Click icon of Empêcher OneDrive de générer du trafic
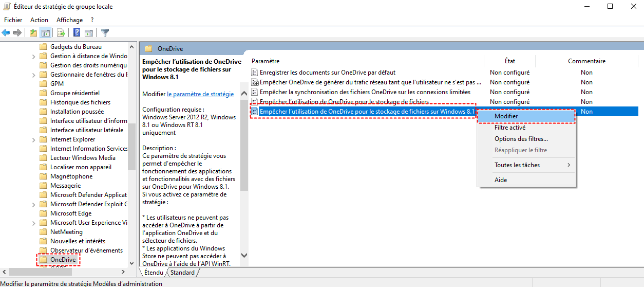The image size is (644, 287). [x=254, y=82]
